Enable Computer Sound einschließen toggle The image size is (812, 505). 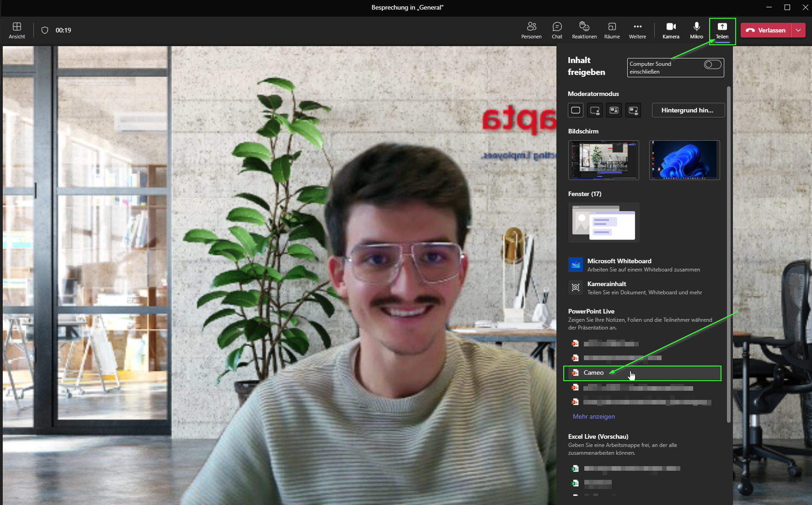(712, 64)
